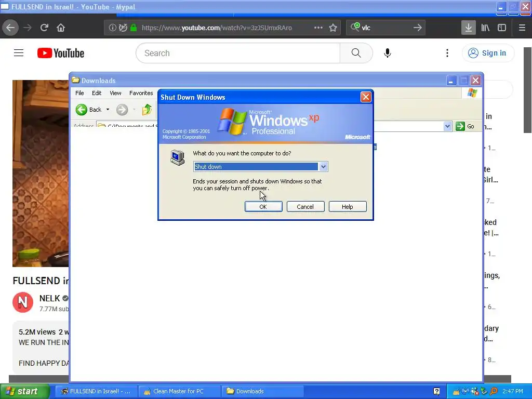Image resolution: width=532 pixels, height=399 pixels.
Task: Click the 2:47 PM system clock
Action: pyautogui.click(x=513, y=391)
